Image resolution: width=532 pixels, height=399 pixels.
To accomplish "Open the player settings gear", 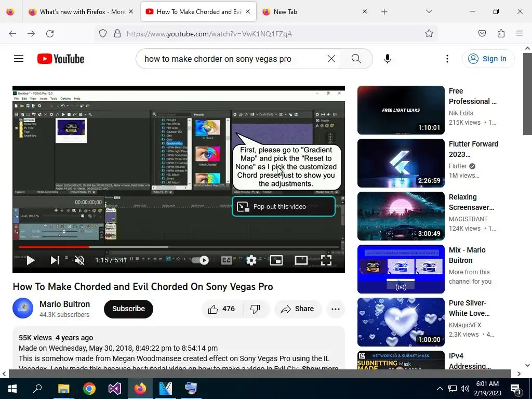I will point(251,260).
